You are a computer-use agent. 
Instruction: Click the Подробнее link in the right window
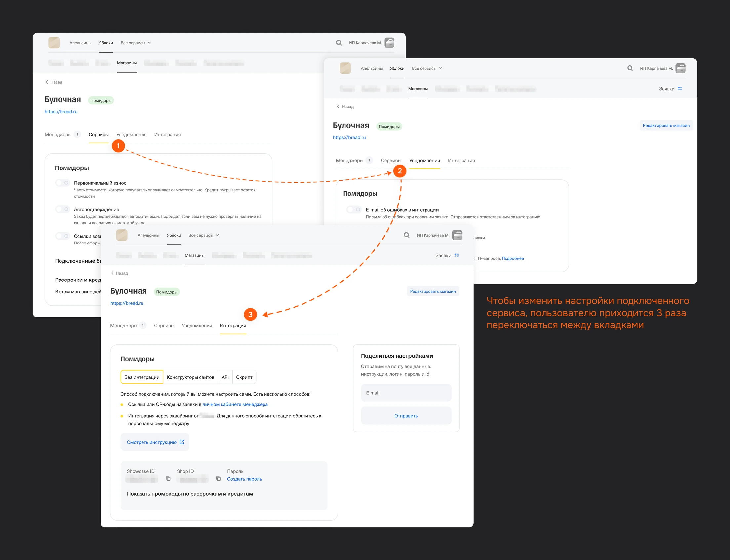(512, 258)
